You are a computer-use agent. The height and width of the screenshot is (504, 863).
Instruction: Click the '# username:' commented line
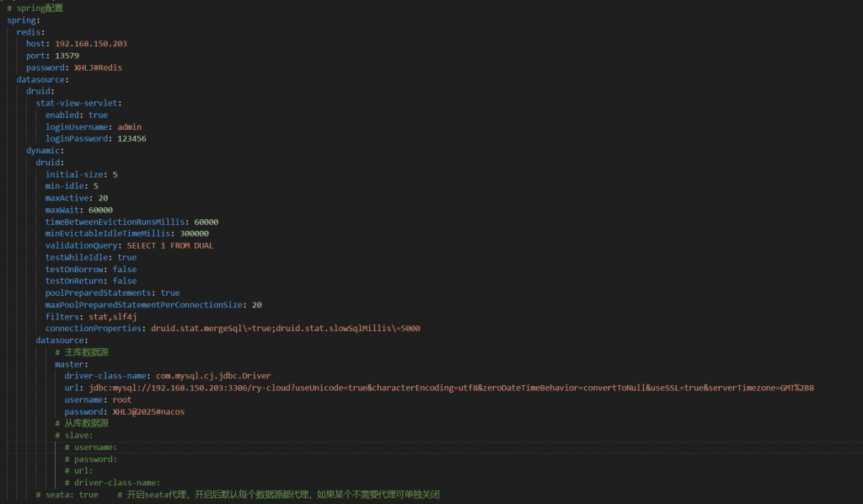[x=91, y=448]
